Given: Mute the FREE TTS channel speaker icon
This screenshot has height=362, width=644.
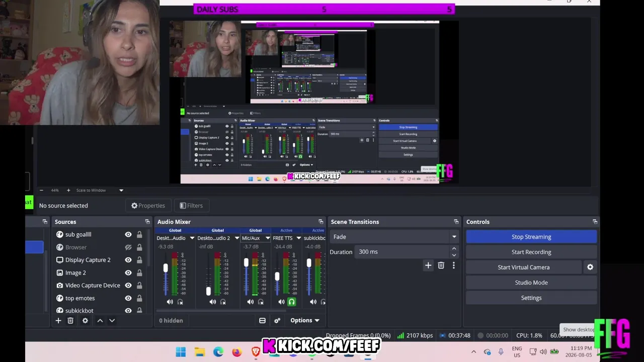Looking at the screenshot, I should point(281,302).
